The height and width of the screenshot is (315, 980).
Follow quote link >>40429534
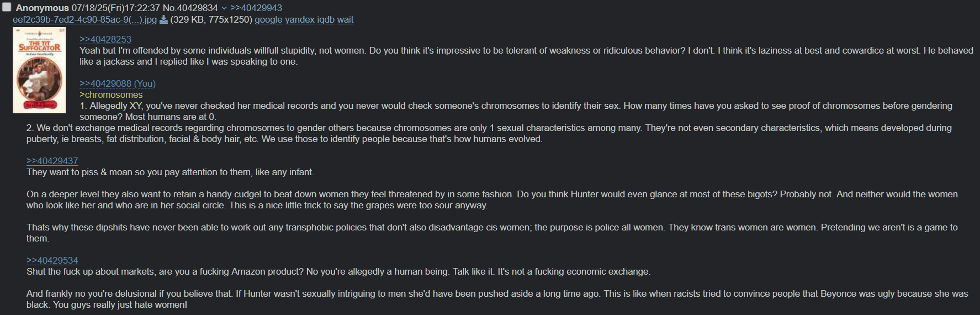[52, 260]
